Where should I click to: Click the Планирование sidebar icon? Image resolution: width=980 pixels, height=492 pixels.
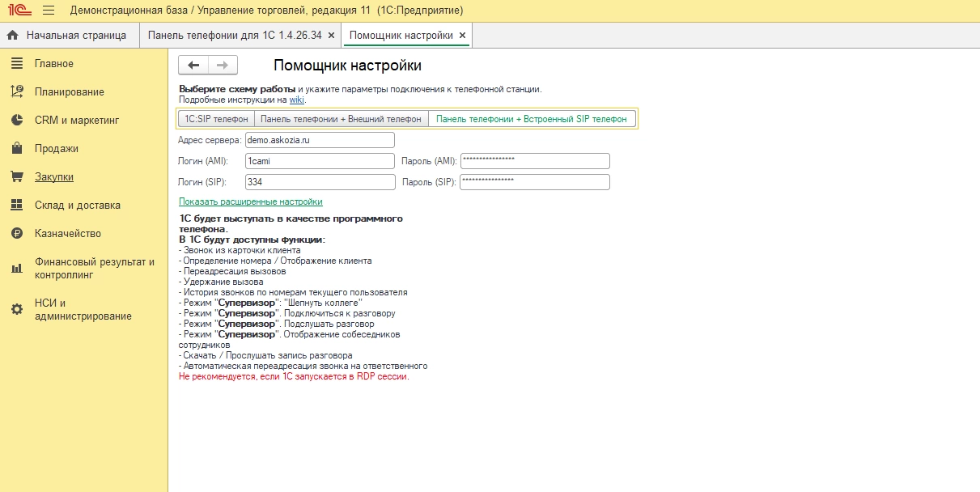pos(17,91)
